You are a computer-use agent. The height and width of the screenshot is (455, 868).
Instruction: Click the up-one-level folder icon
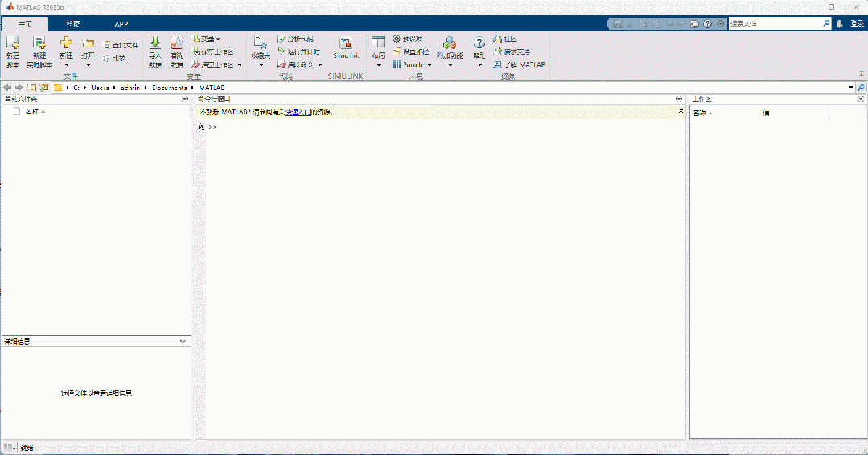point(32,88)
